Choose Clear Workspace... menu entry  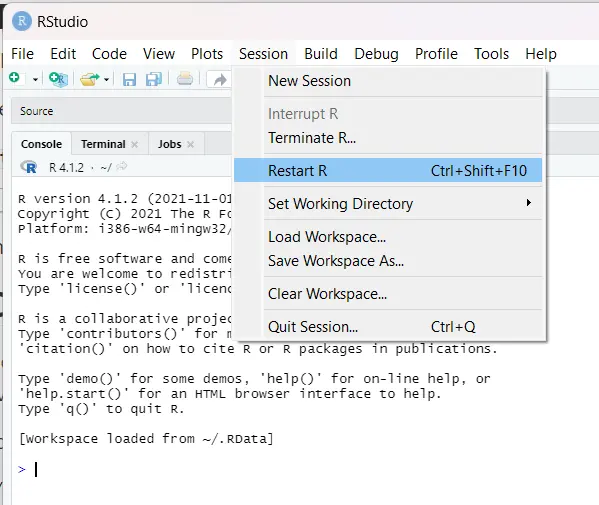coord(388,294)
